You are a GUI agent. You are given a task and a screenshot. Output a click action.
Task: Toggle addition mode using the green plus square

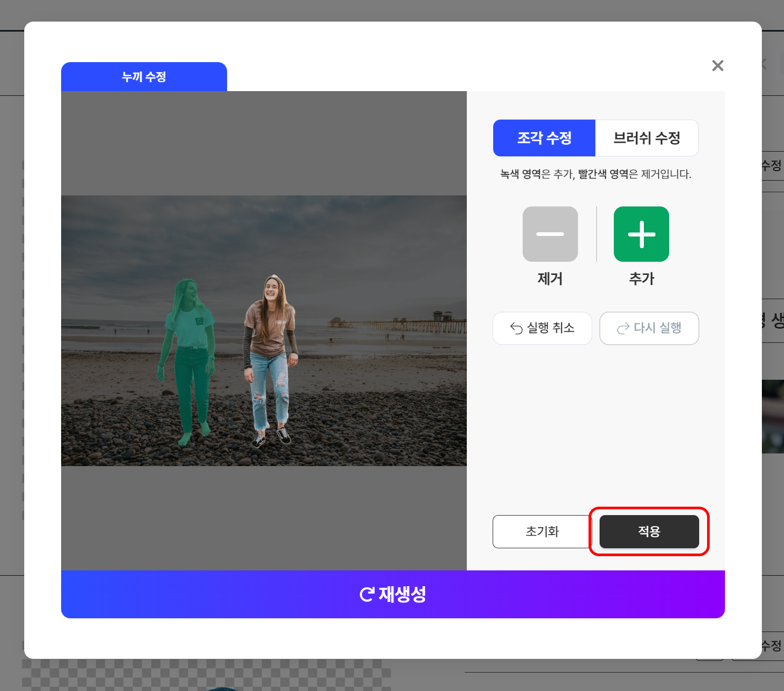pyautogui.click(x=641, y=234)
